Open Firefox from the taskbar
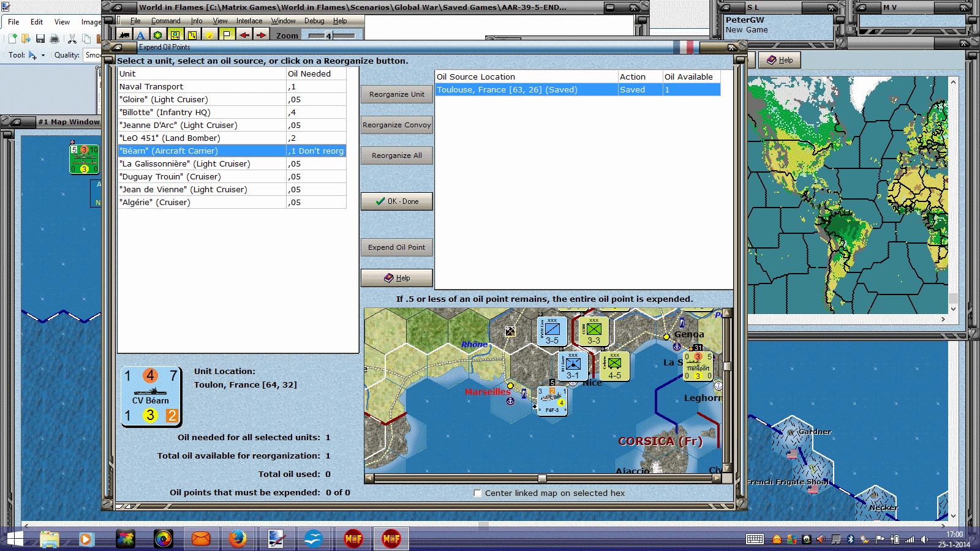The image size is (980, 551). [237, 539]
